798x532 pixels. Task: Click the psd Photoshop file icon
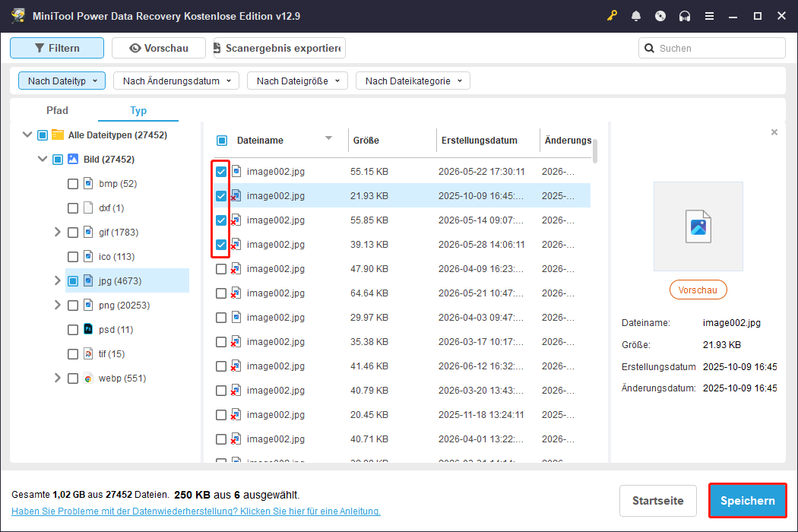click(x=89, y=329)
